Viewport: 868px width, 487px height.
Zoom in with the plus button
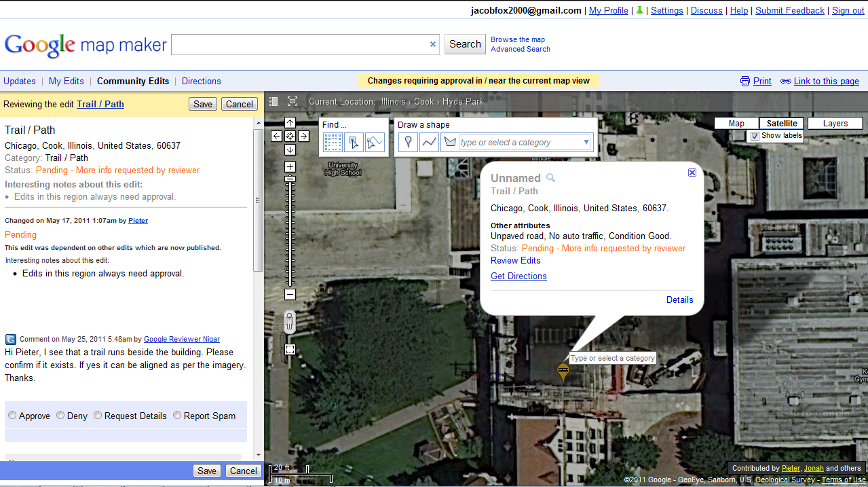290,166
